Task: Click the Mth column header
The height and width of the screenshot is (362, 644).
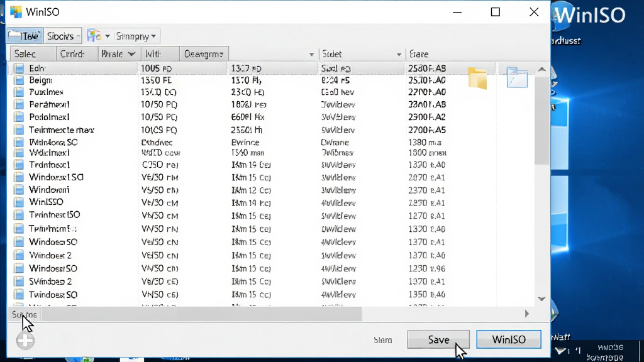Action: point(159,54)
